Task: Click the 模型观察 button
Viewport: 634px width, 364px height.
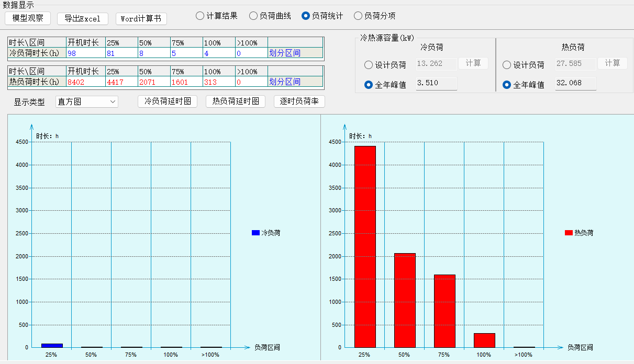Action: pos(28,18)
